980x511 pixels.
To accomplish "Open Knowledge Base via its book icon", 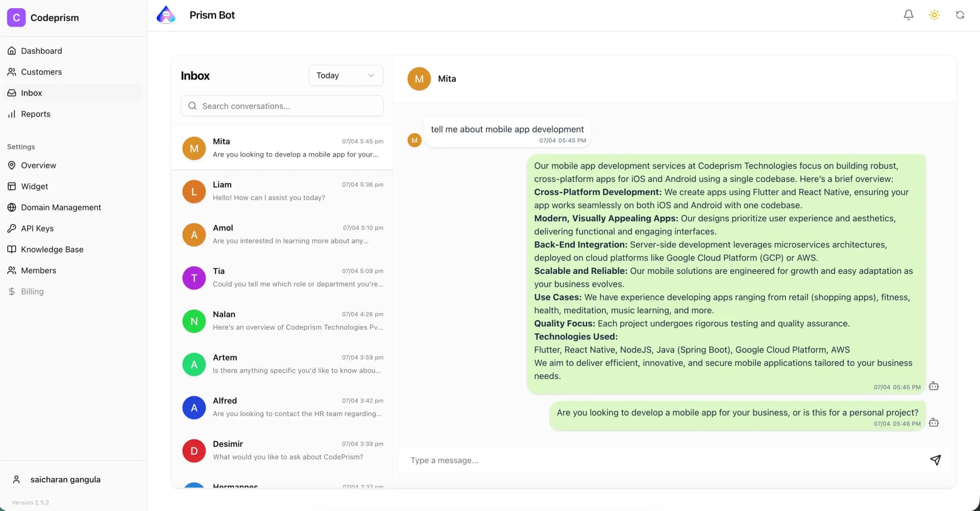I will (x=12, y=249).
